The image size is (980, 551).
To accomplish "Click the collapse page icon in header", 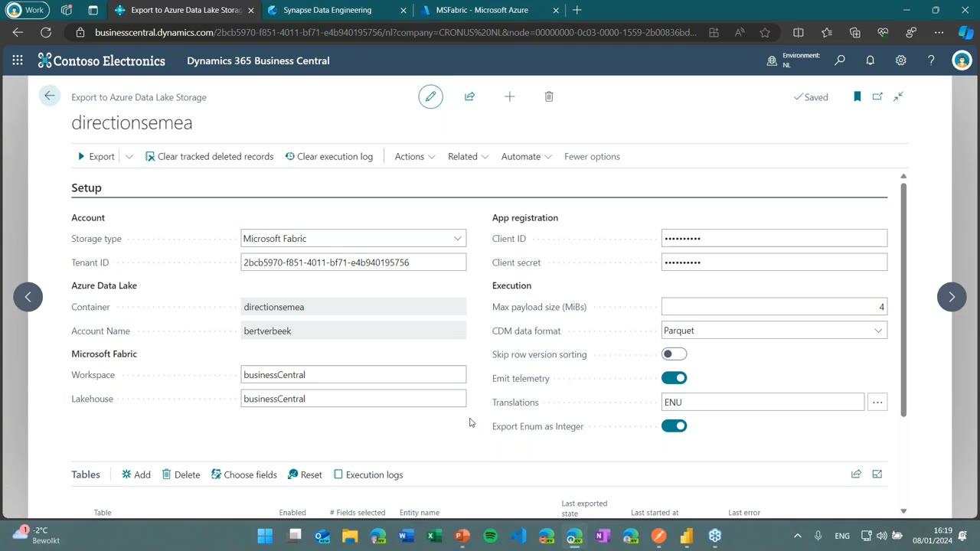I will click(x=898, y=96).
